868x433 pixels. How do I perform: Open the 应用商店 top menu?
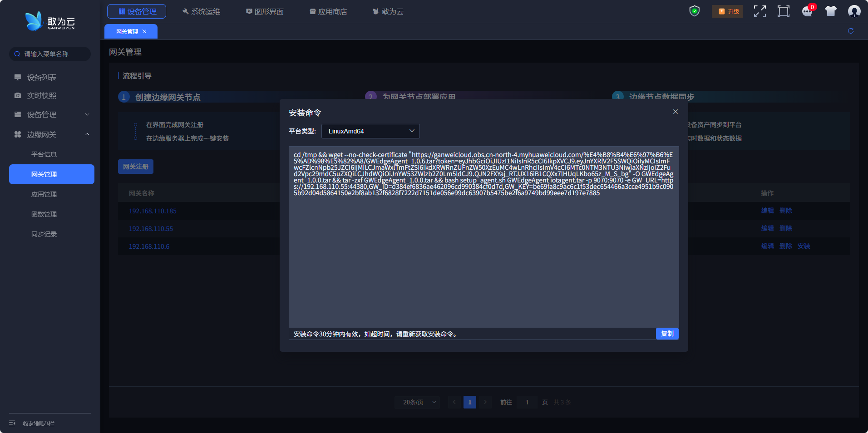pos(328,11)
